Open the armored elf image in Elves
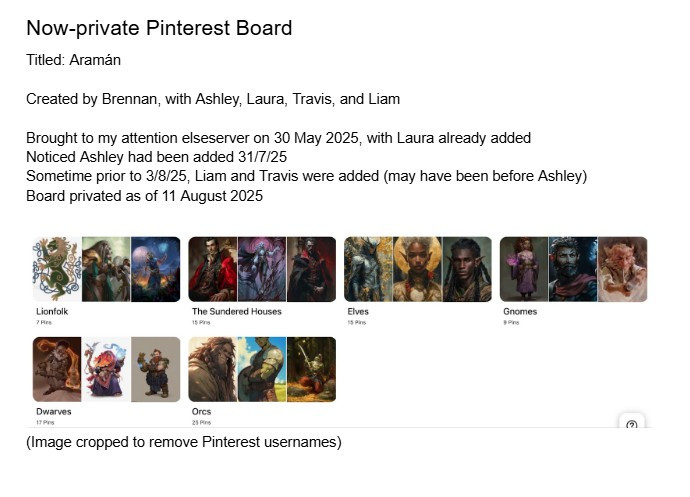The width and height of the screenshot is (690, 497). 368,269
